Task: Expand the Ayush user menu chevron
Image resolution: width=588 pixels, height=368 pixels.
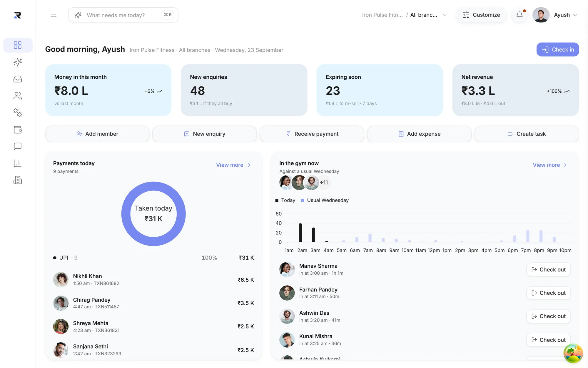Action: click(575, 15)
